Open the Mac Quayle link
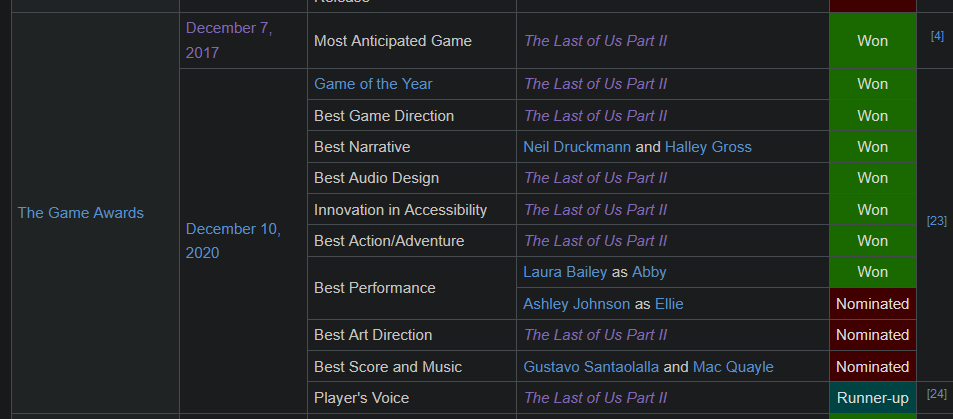 tap(733, 367)
